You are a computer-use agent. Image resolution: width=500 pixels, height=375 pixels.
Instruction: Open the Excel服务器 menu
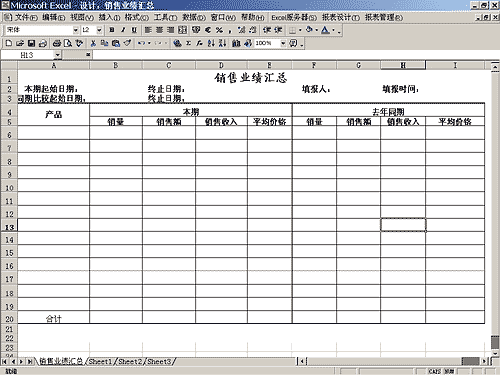(294, 17)
